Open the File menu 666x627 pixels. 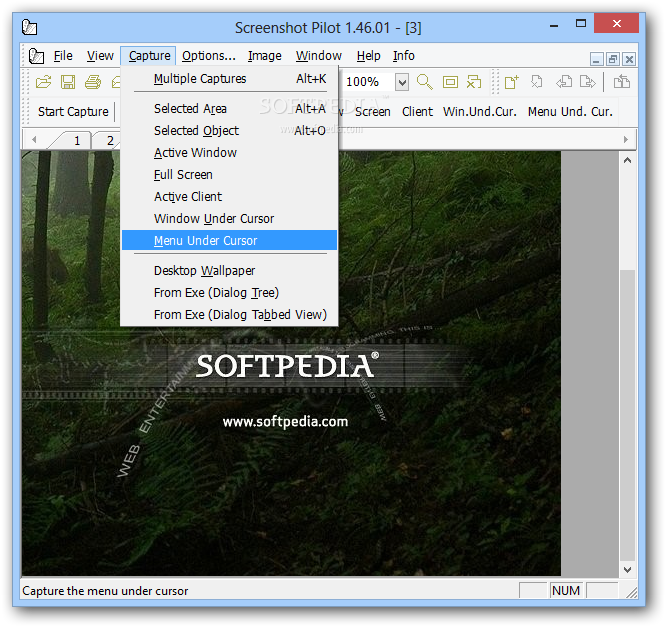pyautogui.click(x=63, y=56)
